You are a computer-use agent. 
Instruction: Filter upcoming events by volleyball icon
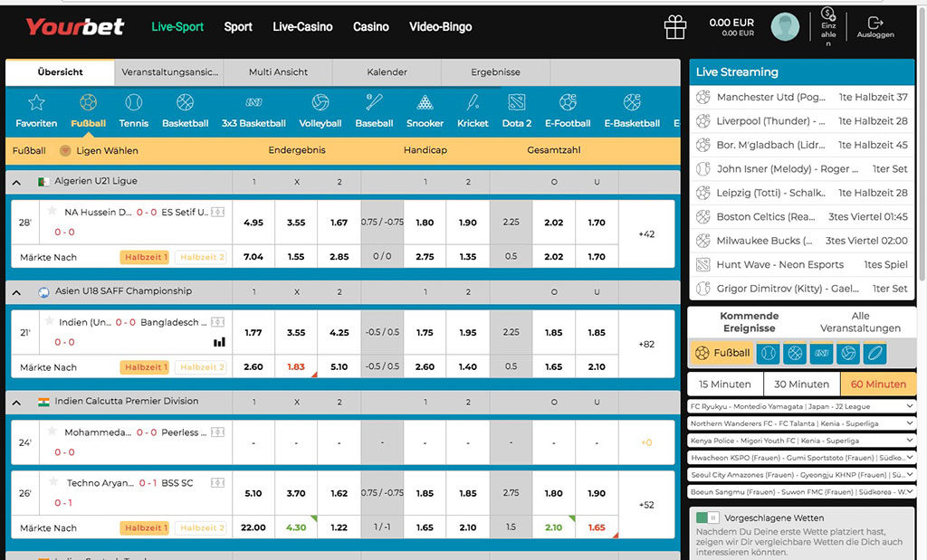point(848,353)
